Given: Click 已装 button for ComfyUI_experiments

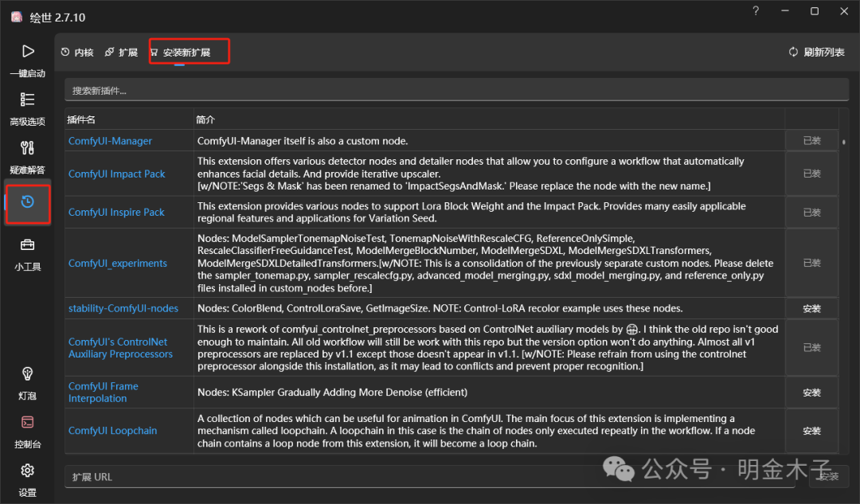Looking at the screenshot, I should [811, 264].
